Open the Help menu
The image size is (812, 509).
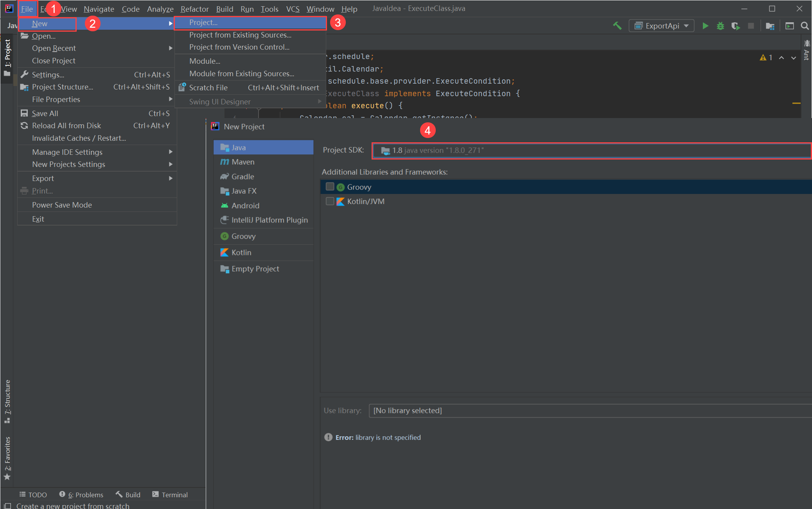pos(349,9)
